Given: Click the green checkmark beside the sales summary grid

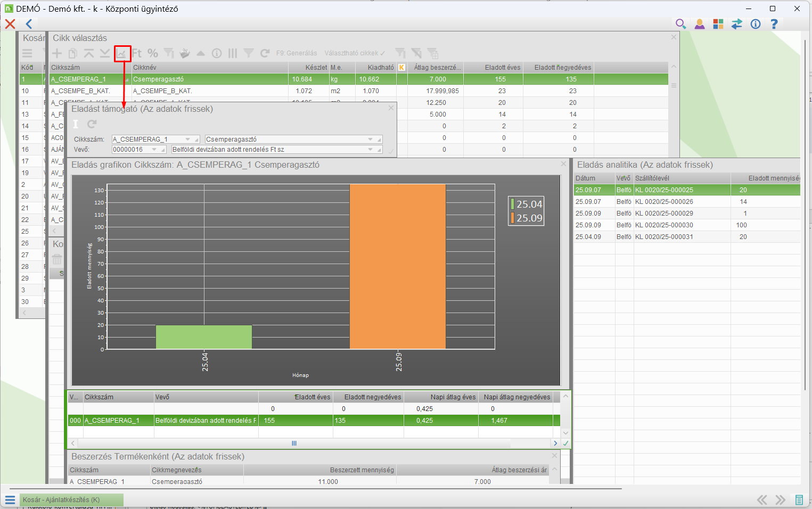Looking at the screenshot, I should tap(566, 443).
